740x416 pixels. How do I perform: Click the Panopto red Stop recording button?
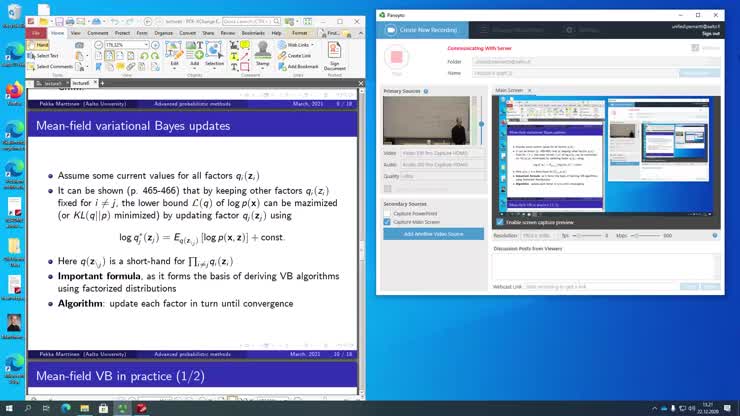pyautogui.click(x=396, y=57)
